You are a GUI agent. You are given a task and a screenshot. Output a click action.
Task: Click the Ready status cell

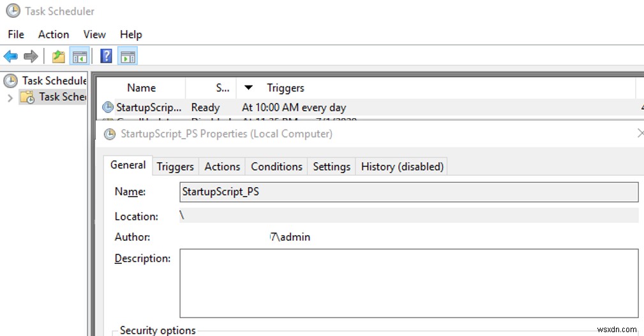tap(206, 108)
